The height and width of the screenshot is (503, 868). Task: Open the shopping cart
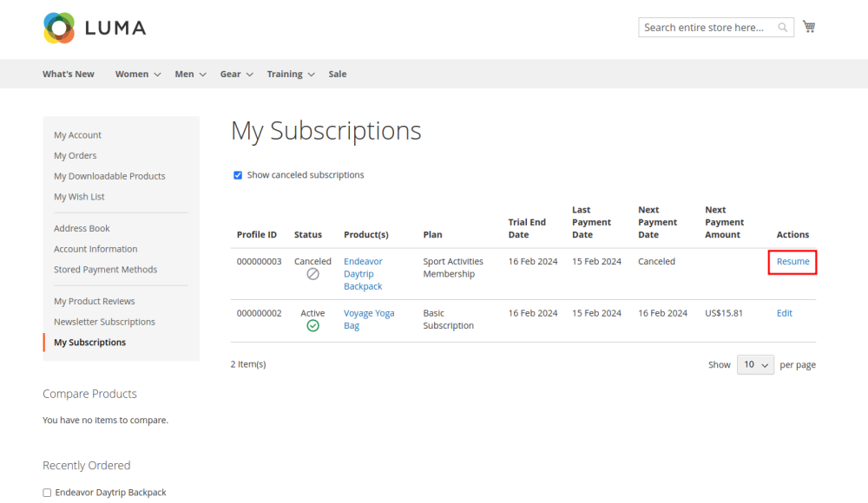pyautogui.click(x=809, y=27)
